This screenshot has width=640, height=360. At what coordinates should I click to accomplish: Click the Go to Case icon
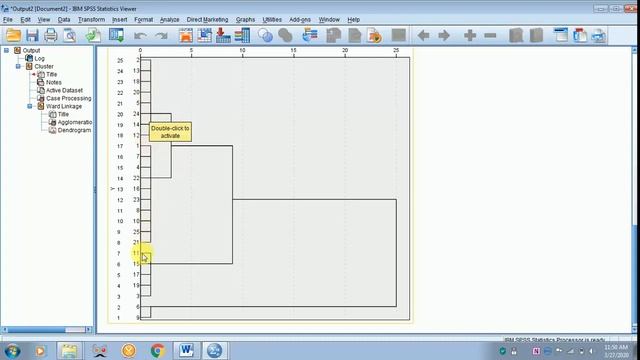[x=204, y=36]
